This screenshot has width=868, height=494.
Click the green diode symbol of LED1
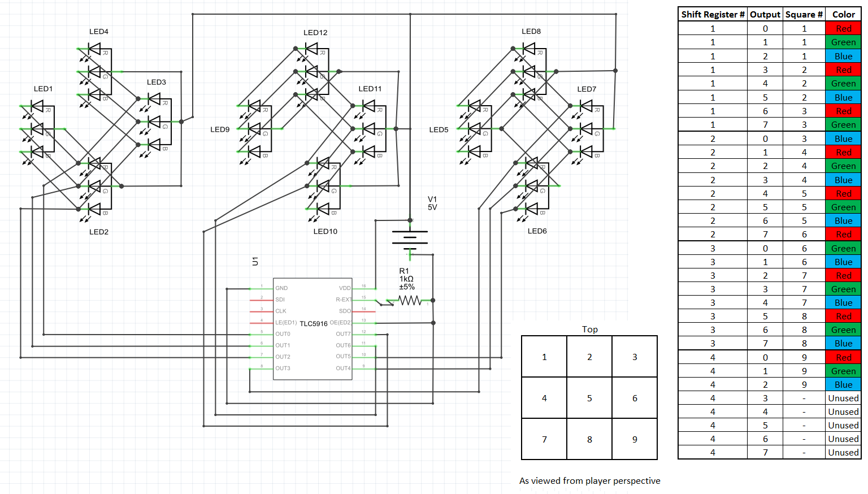pyautogui.click(x=37, y=129)
